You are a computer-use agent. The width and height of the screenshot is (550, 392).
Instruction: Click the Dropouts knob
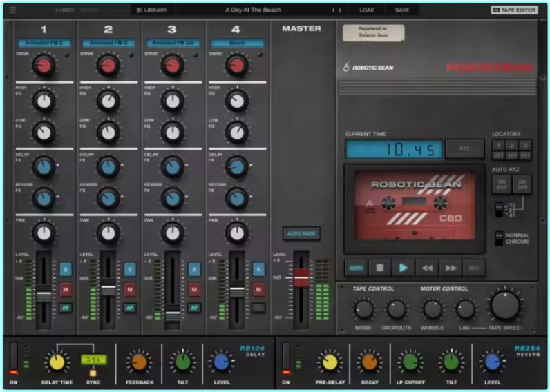[x=397, y=310]
